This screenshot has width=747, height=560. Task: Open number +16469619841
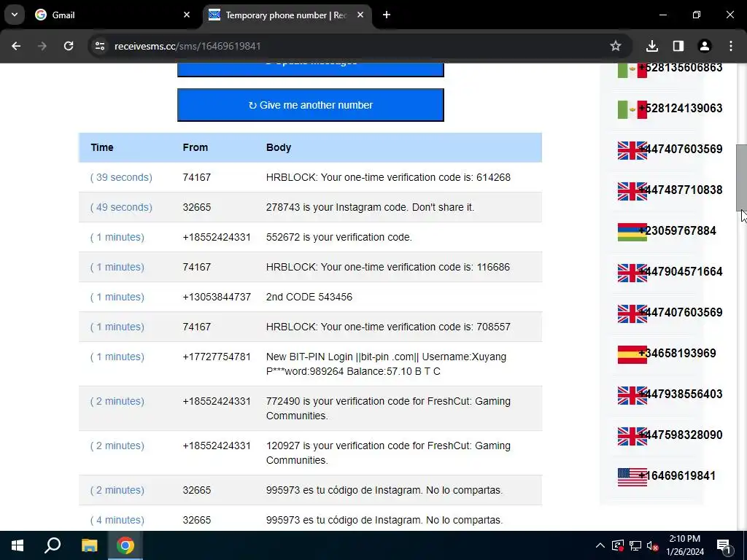tap(677, 475)
